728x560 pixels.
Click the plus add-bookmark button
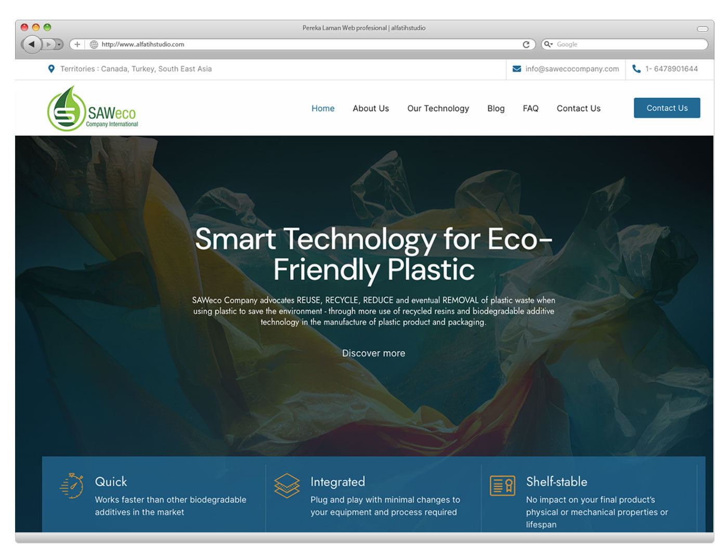pos(77,44)
